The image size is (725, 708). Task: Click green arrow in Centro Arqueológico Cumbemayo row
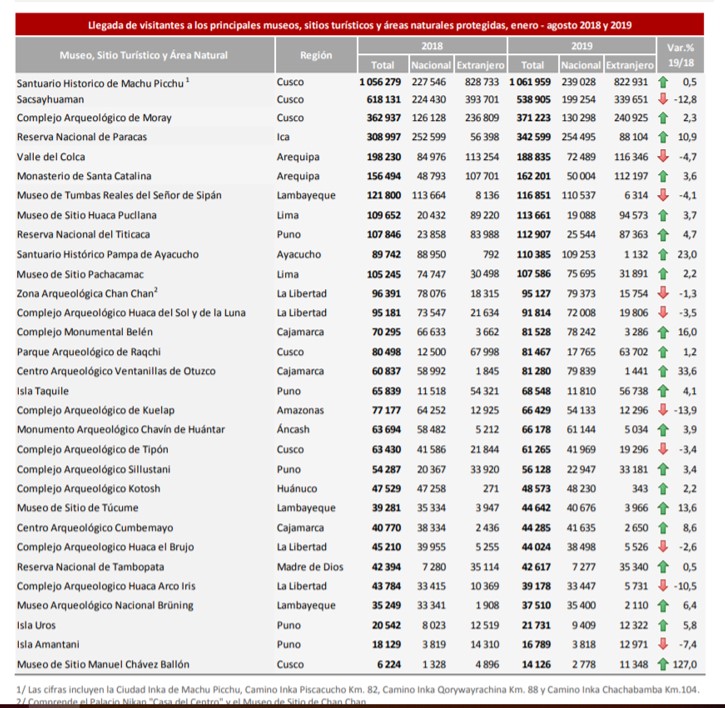point(663,528)
